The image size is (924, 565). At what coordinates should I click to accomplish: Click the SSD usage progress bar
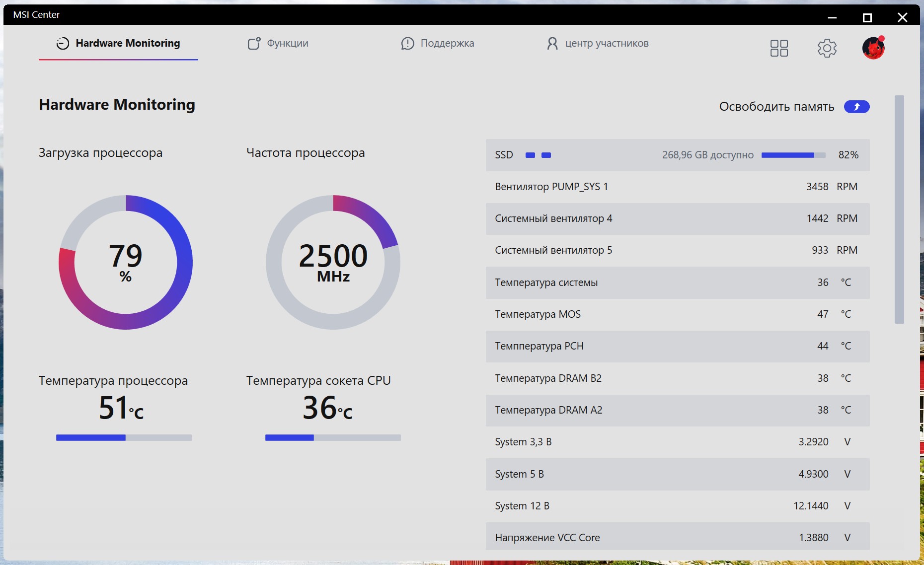pyautogui.click(x=793, y=155)
